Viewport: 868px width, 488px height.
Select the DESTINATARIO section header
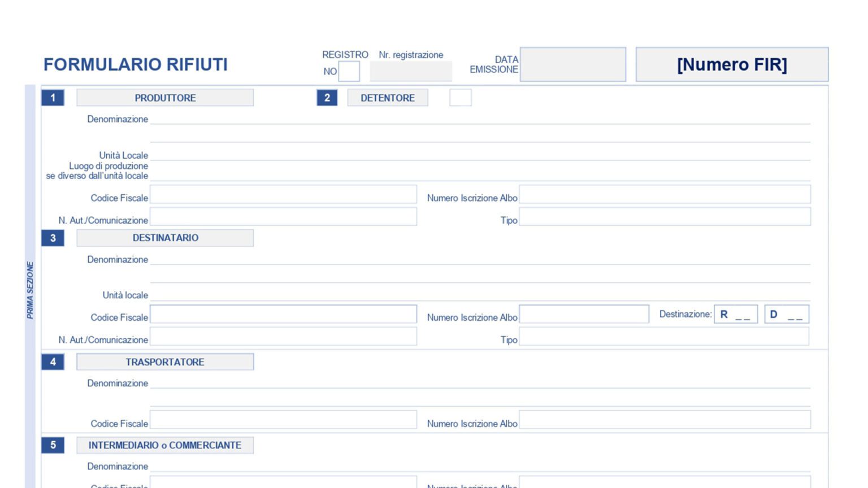click(x=165, y=238)
